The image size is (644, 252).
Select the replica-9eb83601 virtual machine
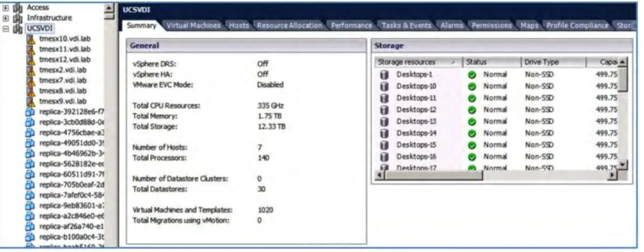click(72, 205)
